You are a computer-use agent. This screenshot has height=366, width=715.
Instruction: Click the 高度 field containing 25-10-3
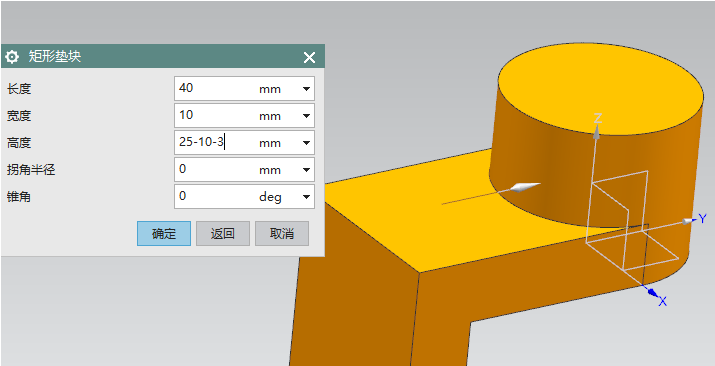214,143
